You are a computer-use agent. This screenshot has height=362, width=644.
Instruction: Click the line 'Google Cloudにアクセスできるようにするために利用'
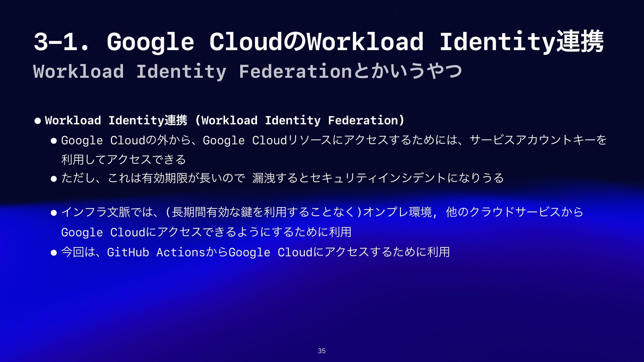pos(206,232)
